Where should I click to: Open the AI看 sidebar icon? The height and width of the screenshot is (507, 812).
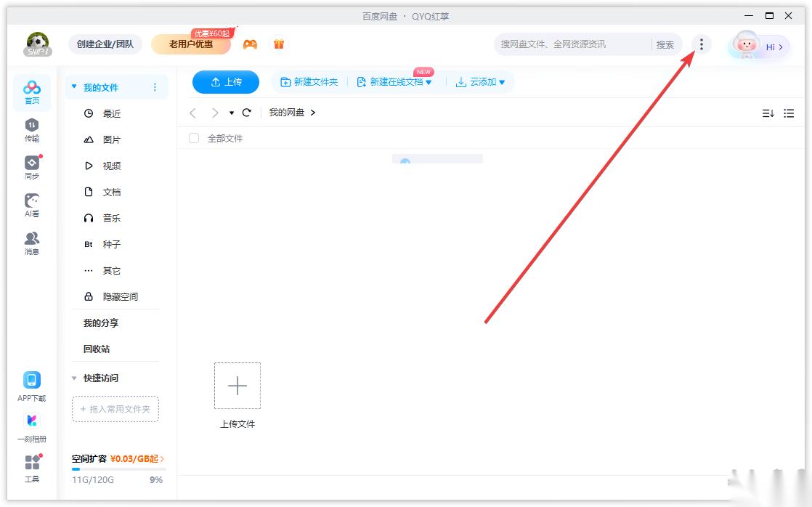point(32,205)
